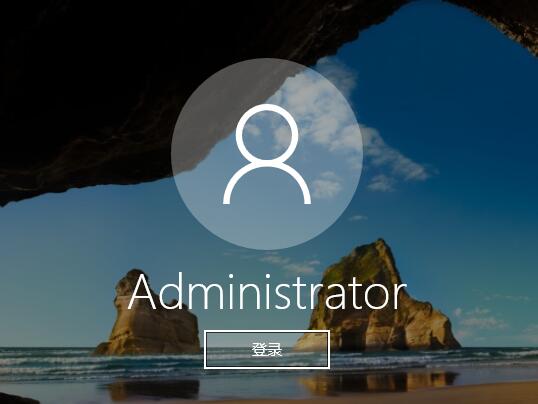Click the shoulders arc of the avatar icon

(x=267, y=183)
